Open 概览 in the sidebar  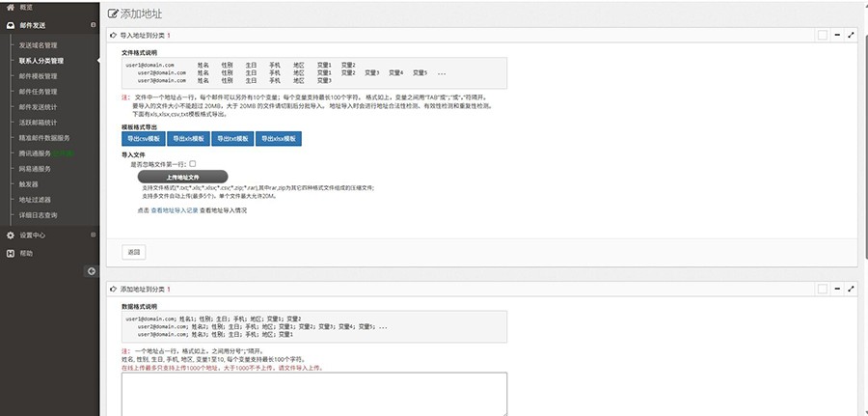[26, 7]
